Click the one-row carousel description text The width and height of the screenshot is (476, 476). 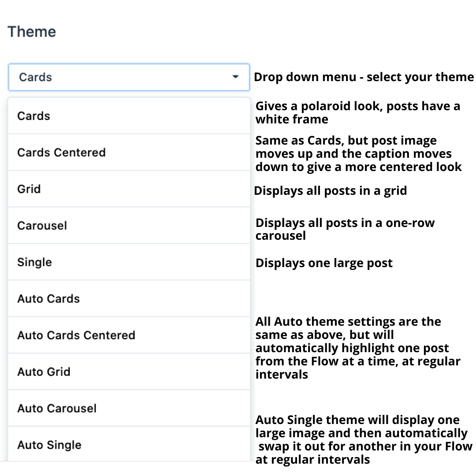[345, 229]
